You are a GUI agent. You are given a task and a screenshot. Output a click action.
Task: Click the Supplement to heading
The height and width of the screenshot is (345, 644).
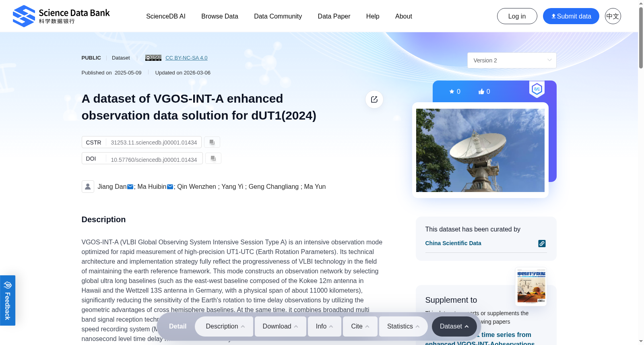[451, 300]
